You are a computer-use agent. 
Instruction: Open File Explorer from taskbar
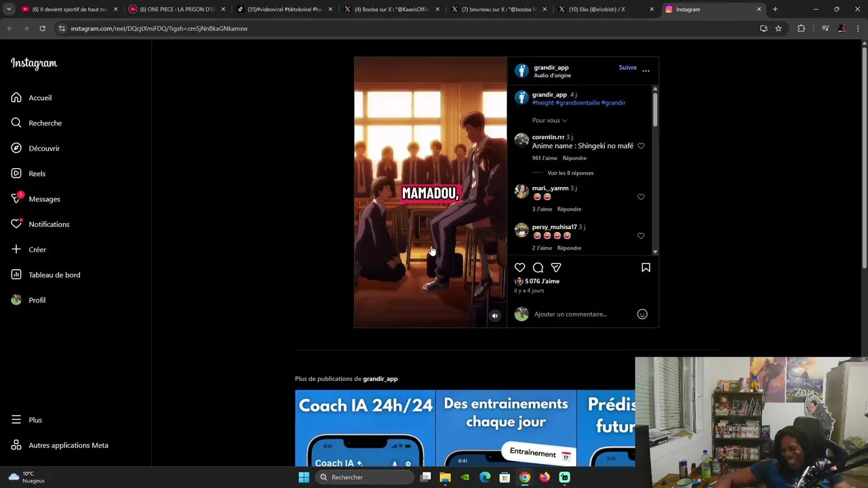[x=445, y=477]
